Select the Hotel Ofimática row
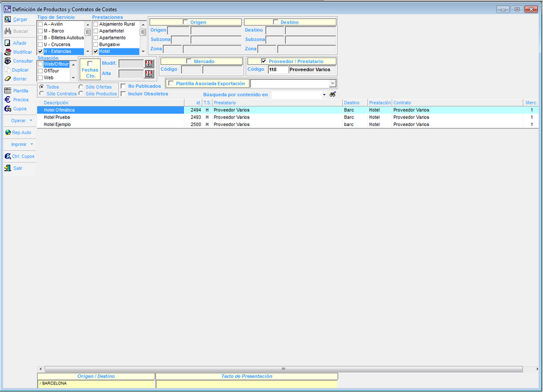 point(288,110)
